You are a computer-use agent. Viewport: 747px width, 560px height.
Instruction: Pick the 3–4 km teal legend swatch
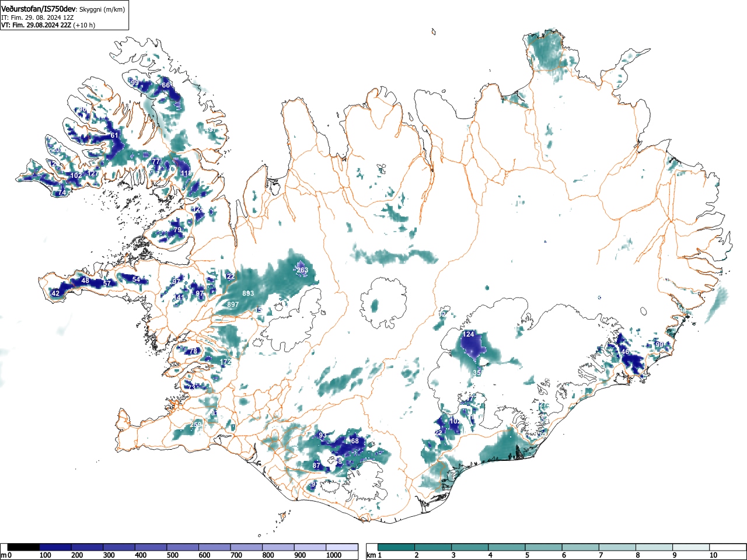(x=471, y=547)
